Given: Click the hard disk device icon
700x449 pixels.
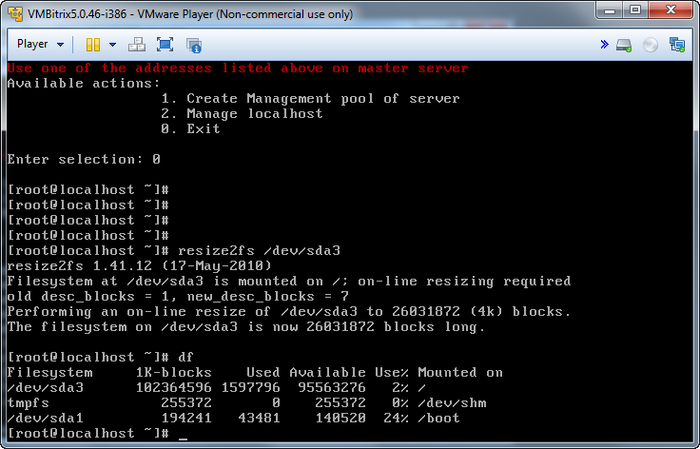Looking at the screenshot, I should (624, 45).
